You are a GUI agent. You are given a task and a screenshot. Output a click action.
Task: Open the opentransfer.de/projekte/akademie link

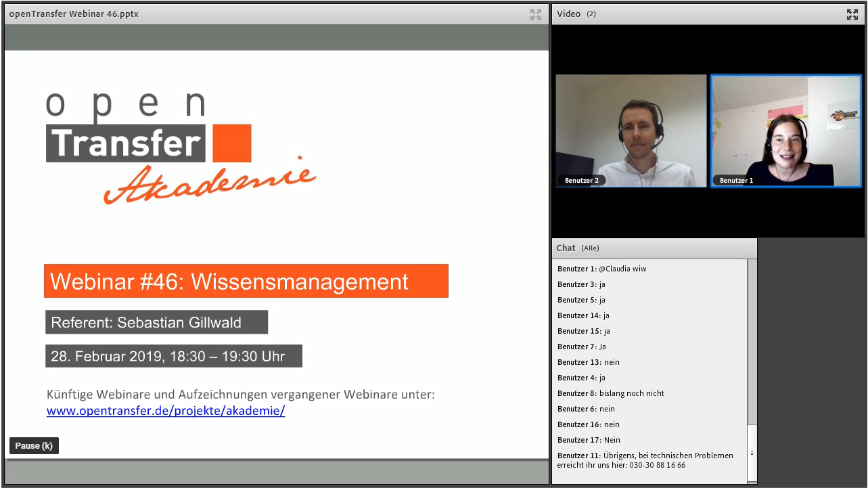coord(166,411)
